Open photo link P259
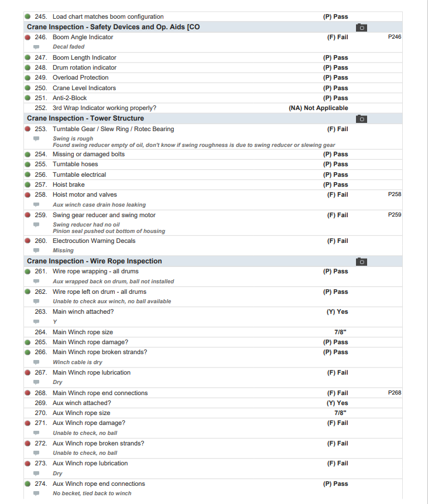This screenshot has height=504, width=428. click(x=395, y=215)
